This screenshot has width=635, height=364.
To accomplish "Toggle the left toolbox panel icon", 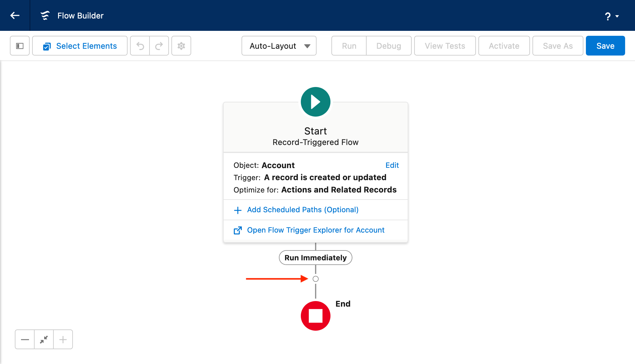I will coord(20,46).
